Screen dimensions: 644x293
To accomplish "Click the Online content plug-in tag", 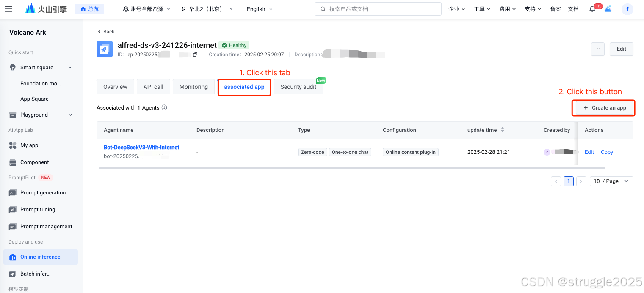I will point(411,152).
